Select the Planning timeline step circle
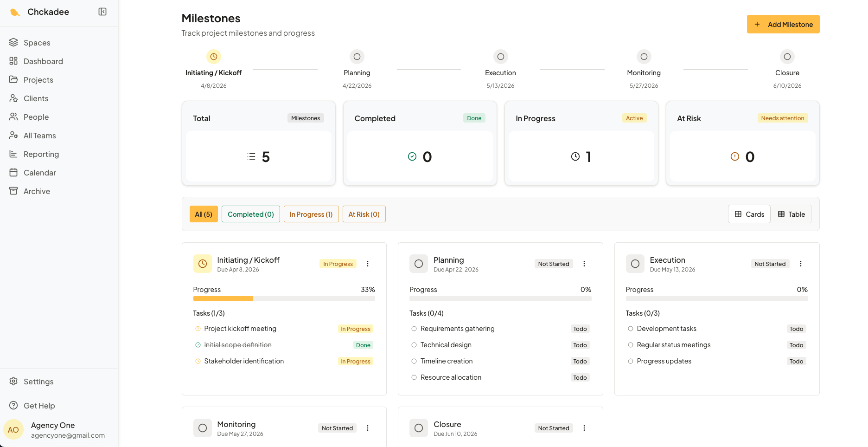This screenshot has width=868, height=447. click(x=357, y=57)
